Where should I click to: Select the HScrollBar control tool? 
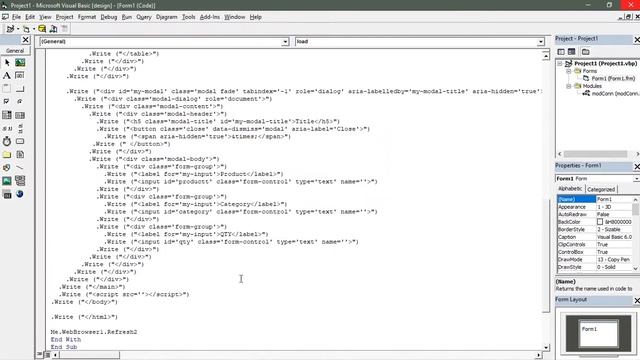7,128
